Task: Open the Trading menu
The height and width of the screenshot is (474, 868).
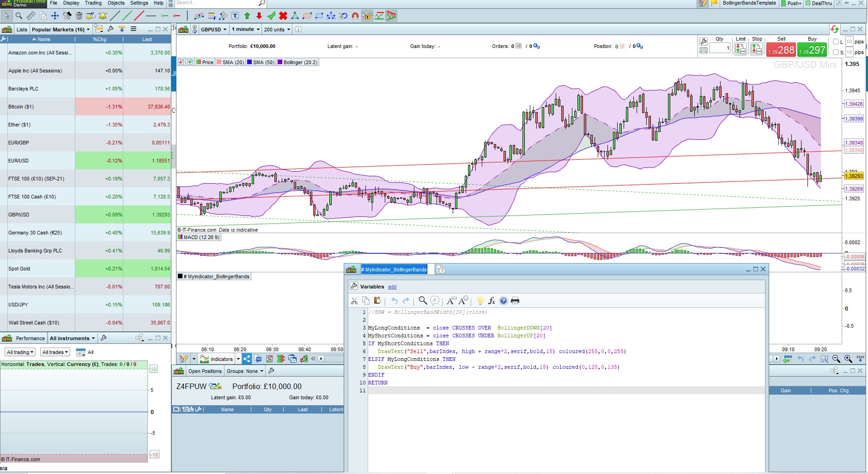Action: pos(93,3)
